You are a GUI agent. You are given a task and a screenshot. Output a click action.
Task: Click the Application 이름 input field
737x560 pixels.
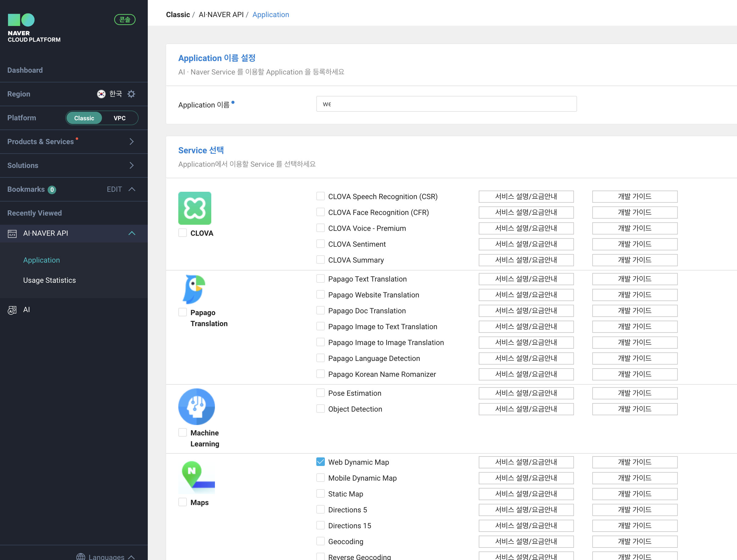point(446,104)
